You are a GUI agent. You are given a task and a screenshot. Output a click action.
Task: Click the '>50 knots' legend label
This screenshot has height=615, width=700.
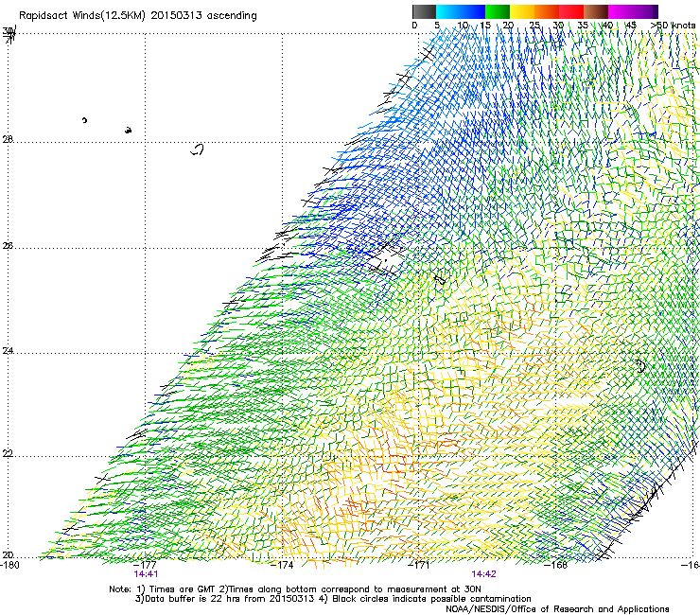(x=673, y=26)
